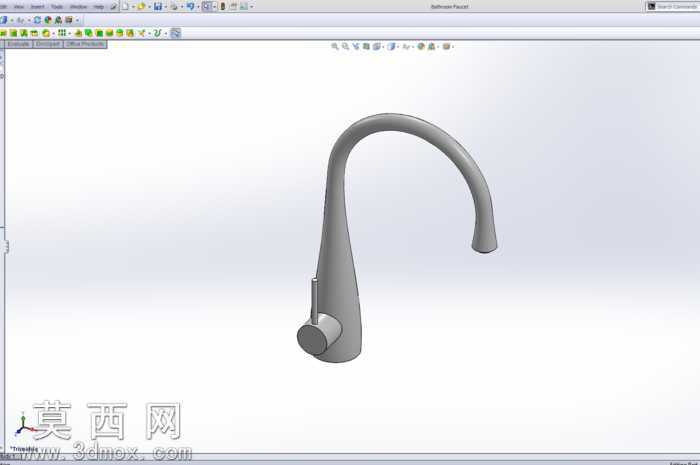Toggle the Instant3D button
Image resolution: width=700 pixels, height=465 pixels.
175,33
